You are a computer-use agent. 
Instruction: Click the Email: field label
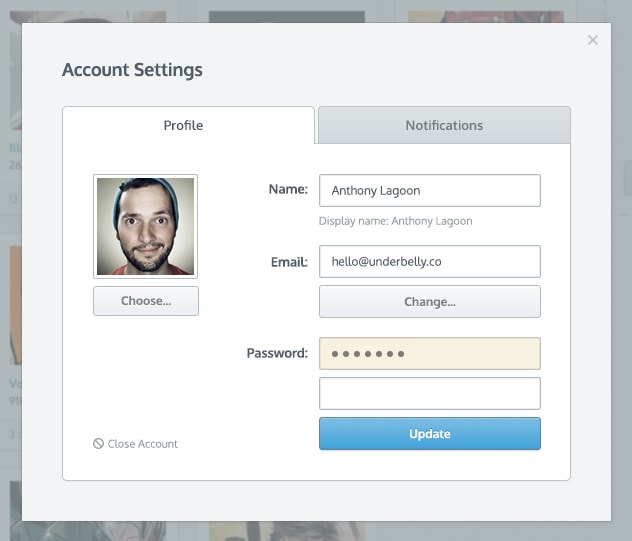coord(288,262)
